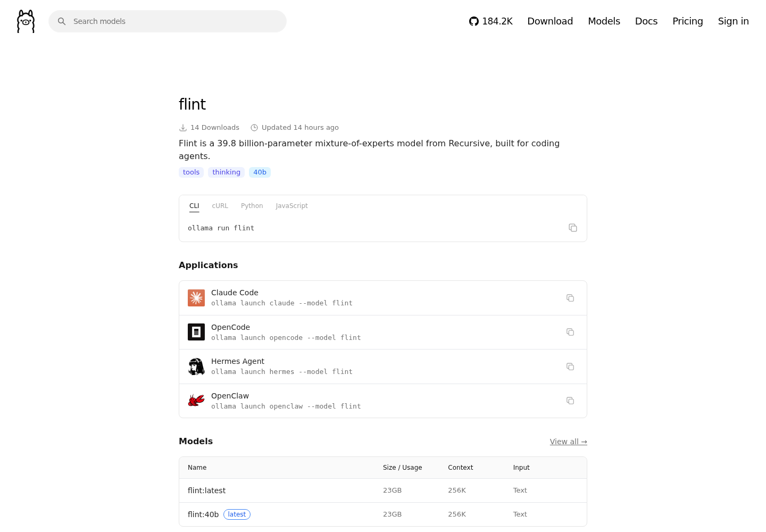The height and width of the screenshot is (532, 766).
Task: Copy the OpenCode launch command
Action: coord(570,332)
